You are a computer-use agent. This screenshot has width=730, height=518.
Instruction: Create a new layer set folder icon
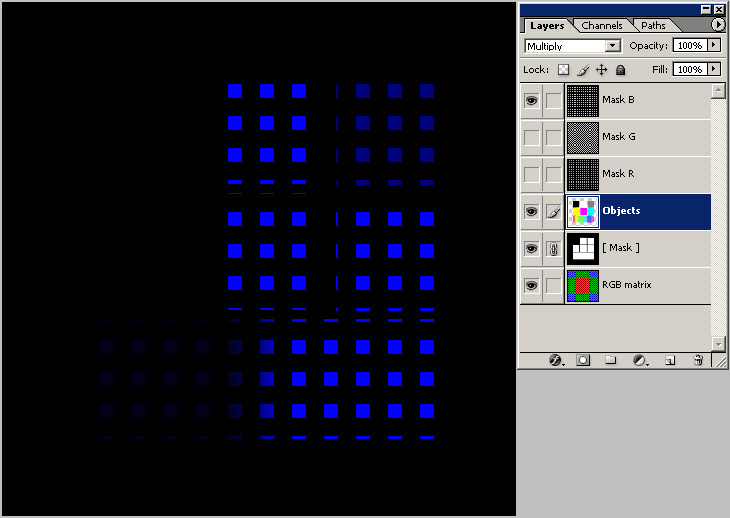[x=610, y=360]
